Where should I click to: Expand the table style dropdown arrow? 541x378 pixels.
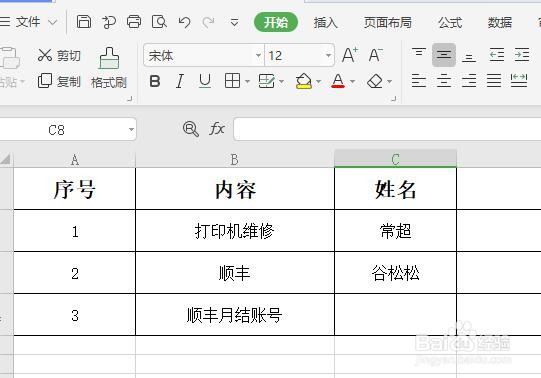pos(282,82)
